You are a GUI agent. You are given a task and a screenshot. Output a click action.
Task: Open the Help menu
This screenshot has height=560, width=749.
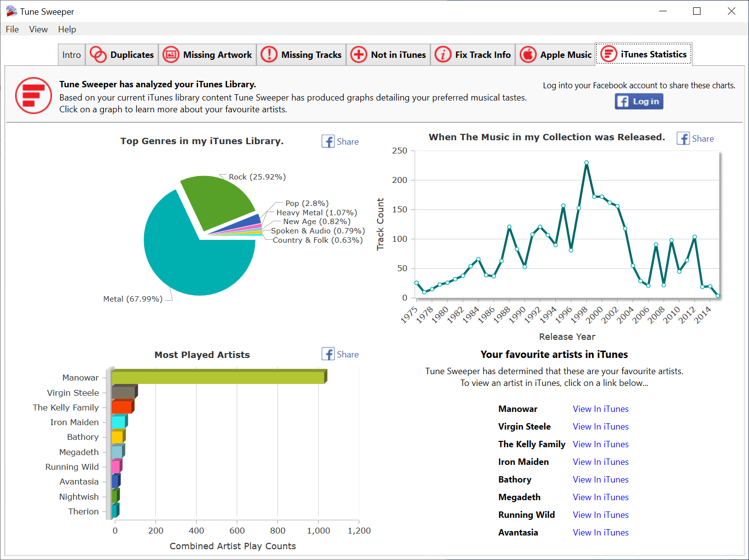[67, 29]
